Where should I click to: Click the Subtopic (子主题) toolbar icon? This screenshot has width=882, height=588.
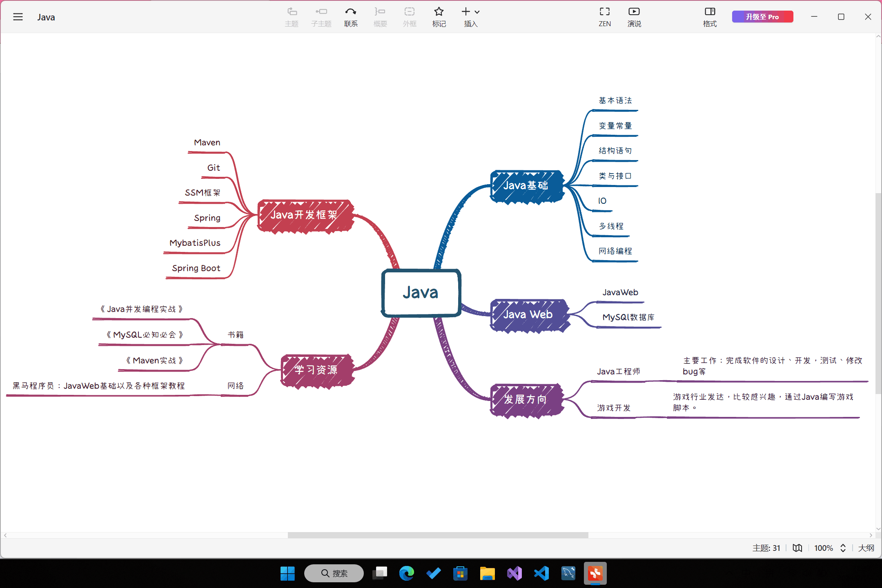[321, 16]
